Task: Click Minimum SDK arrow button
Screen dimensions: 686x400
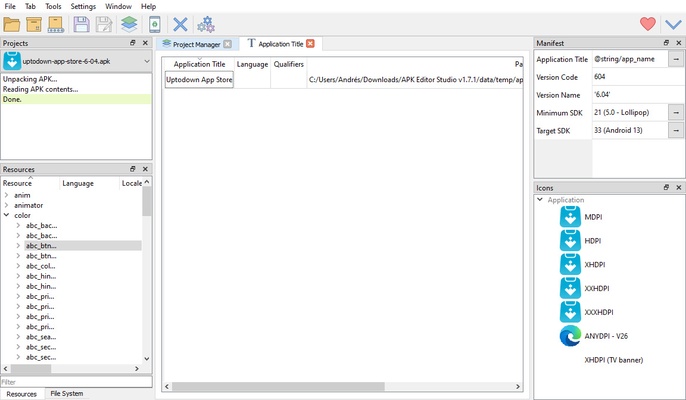Action: (676, 112)
